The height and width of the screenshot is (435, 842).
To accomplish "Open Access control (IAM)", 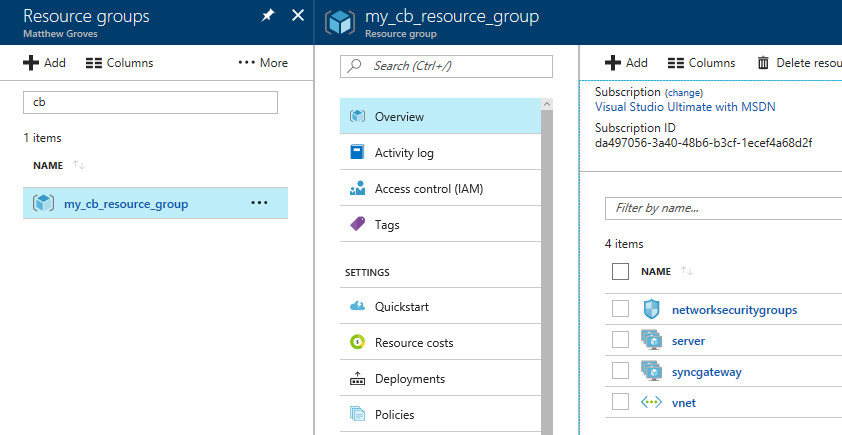I will (x=440, y=188).
